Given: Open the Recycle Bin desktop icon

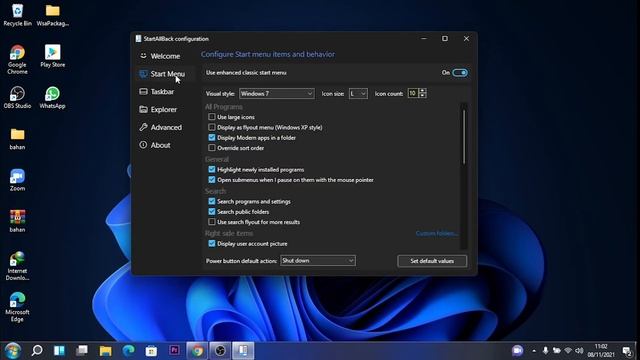Looking at the screenshot, I should [x=17, y=15].
